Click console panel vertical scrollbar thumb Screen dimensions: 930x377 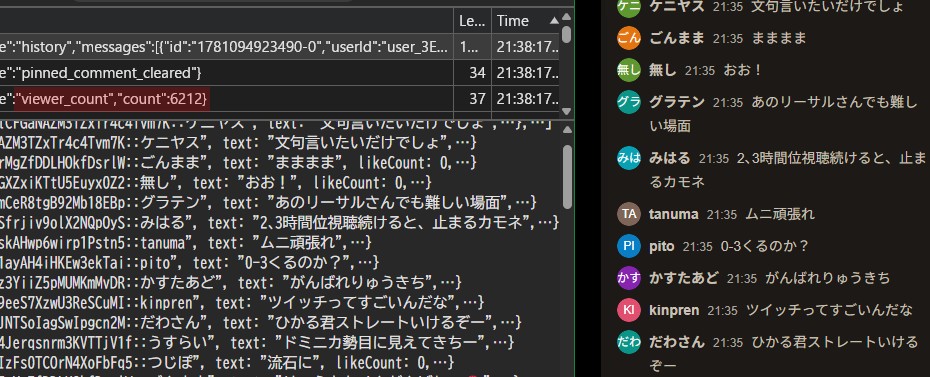point(568,176)
